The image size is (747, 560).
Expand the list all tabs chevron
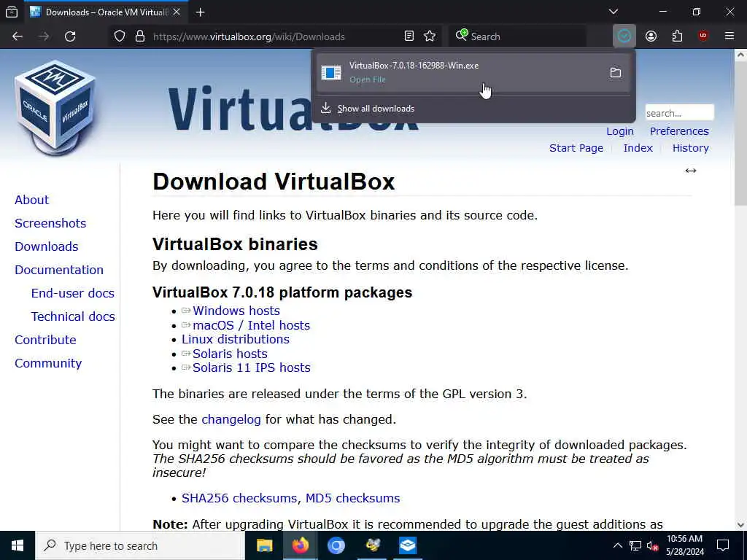tap(614, 12)
